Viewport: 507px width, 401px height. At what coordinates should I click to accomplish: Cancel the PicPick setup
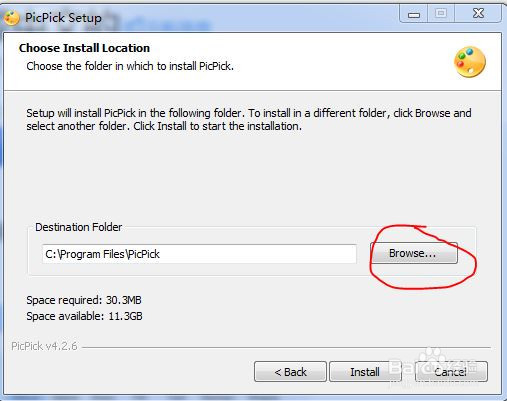[x=451, y=372]
